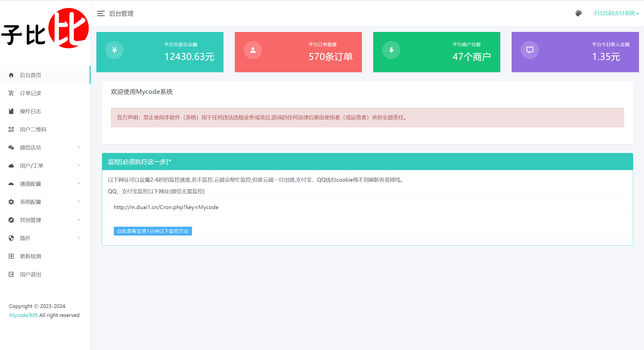This screenshot has height=350, width=644.
Task: Open 用户二维码 menu item
Action: pos(45,129)
